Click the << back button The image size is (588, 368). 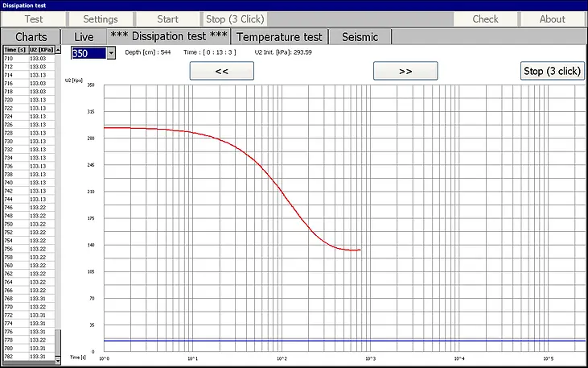222,71
